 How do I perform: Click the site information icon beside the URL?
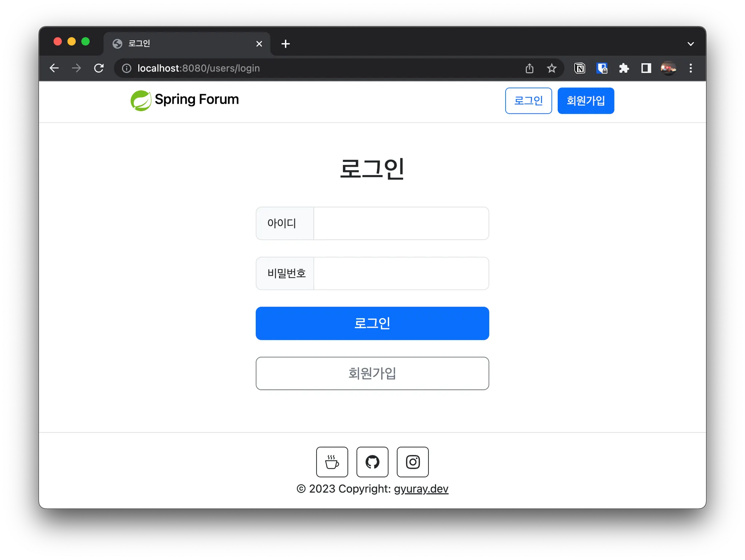coord(127,68)
